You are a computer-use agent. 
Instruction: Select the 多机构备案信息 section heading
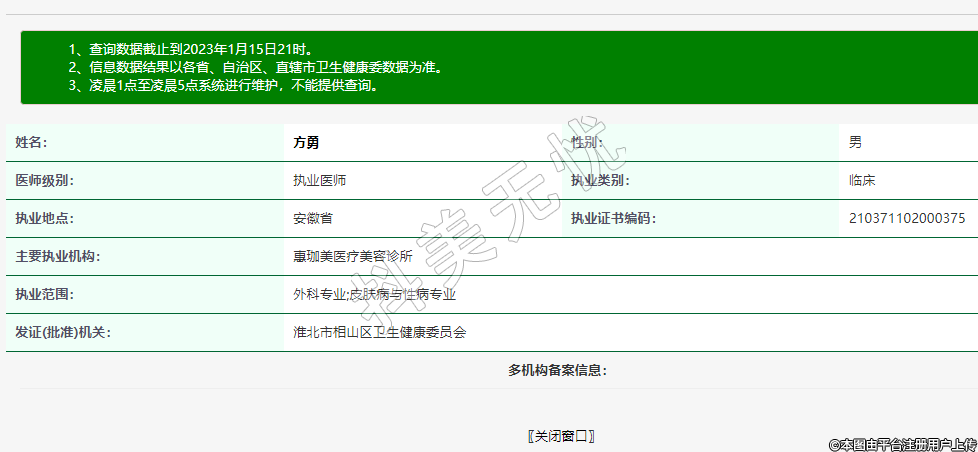(557, 371)
